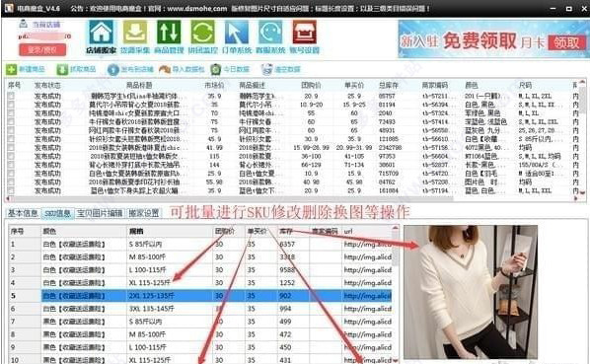590x364 pixels.
Task: Click the white sweater preview image
Action: coord(471,292)
